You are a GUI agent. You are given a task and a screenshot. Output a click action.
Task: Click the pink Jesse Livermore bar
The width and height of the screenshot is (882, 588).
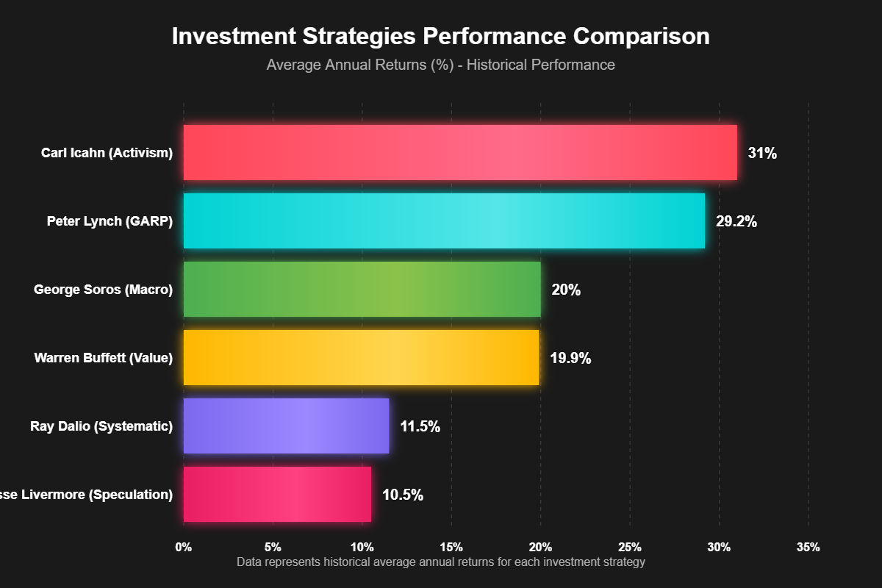[277, 495]
